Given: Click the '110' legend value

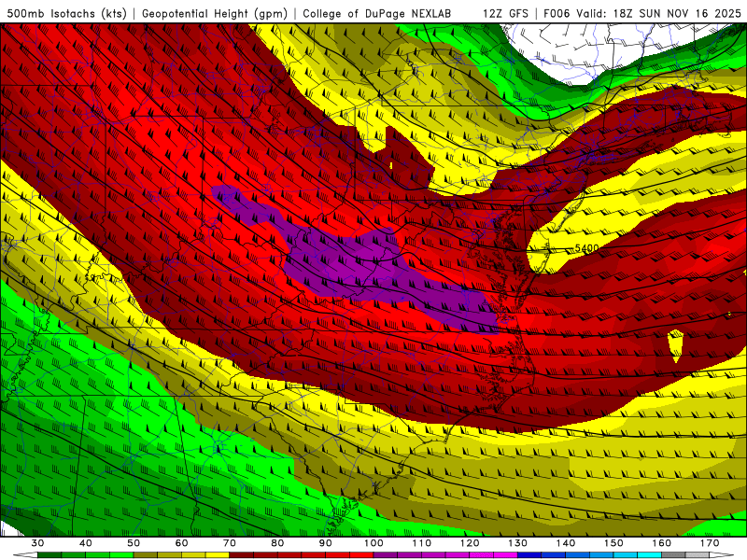Looking at the screenshot, I should pyautogui.click(x=422, y=543).
